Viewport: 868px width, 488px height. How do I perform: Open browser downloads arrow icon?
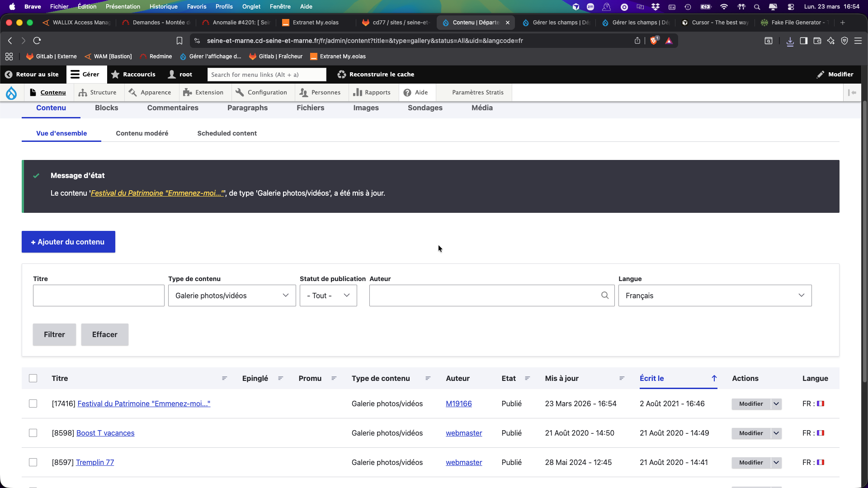[x=790, y=41]
